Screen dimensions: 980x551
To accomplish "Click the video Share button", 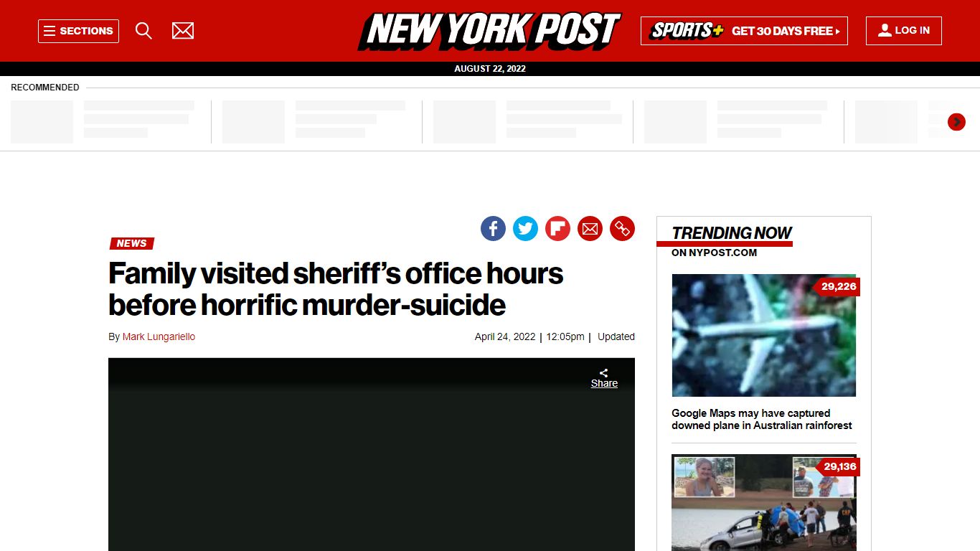I will click(604, 379).
